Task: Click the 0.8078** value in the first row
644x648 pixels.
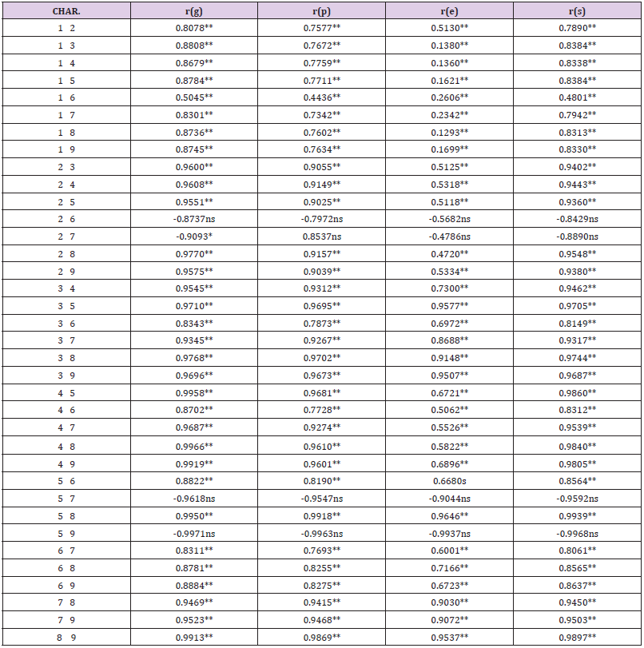Action: 193,29
